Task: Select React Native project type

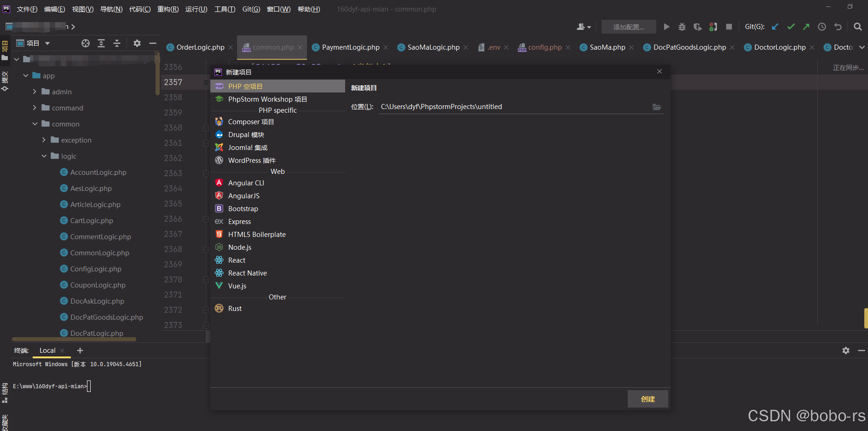Action: [x=278, y=273]
